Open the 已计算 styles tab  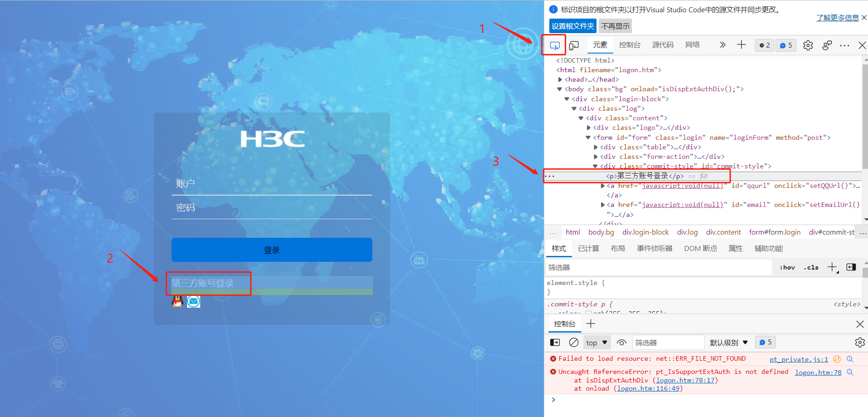click(588, 249)
